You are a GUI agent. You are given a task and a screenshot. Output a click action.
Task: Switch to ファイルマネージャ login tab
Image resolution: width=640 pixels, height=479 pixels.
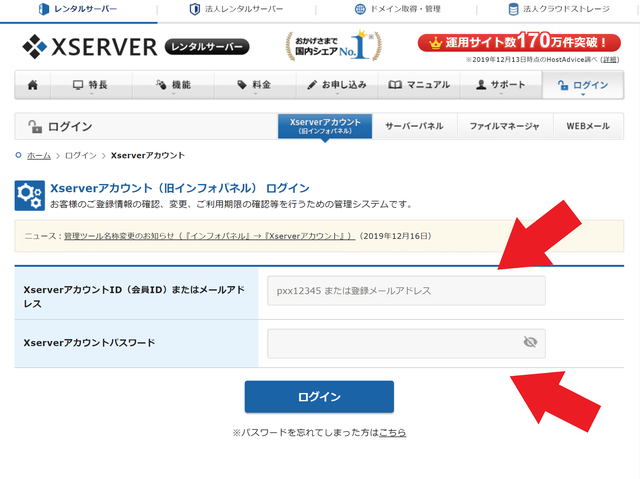[504, 126]
